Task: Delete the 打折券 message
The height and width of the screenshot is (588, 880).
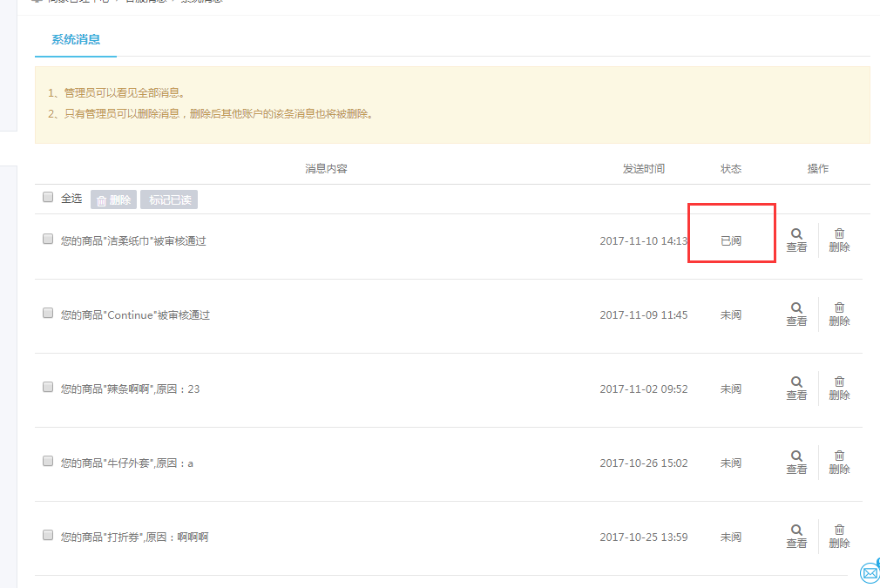Action: point(839,531)
